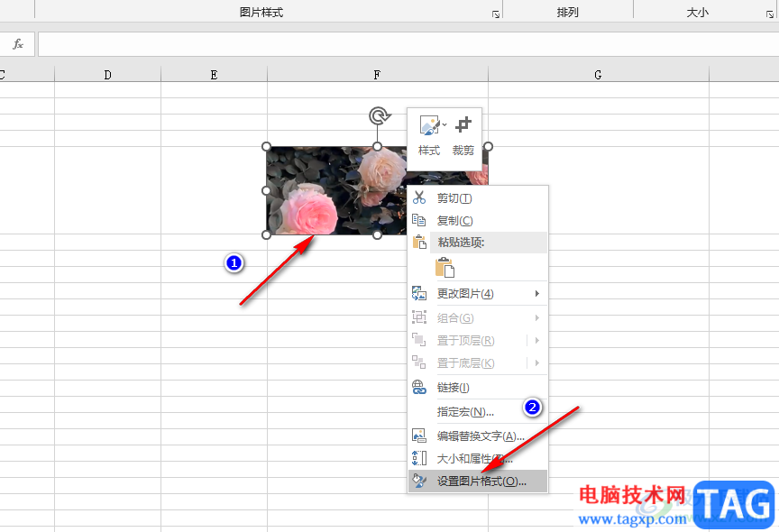779x532 pixels.
Task: Select 链接(I) menu entry
Action: (477, 388)
